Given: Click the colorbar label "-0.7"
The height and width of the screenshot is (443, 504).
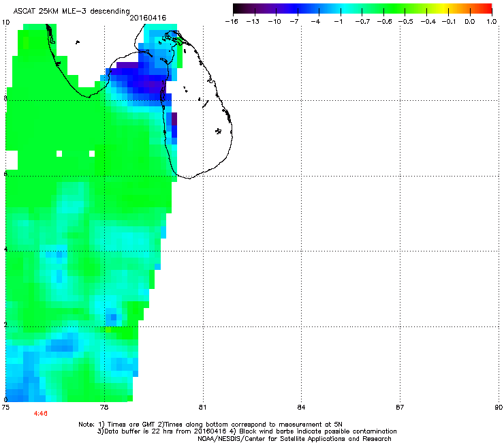Looking at the screenshot, I should tap(362, 22).
